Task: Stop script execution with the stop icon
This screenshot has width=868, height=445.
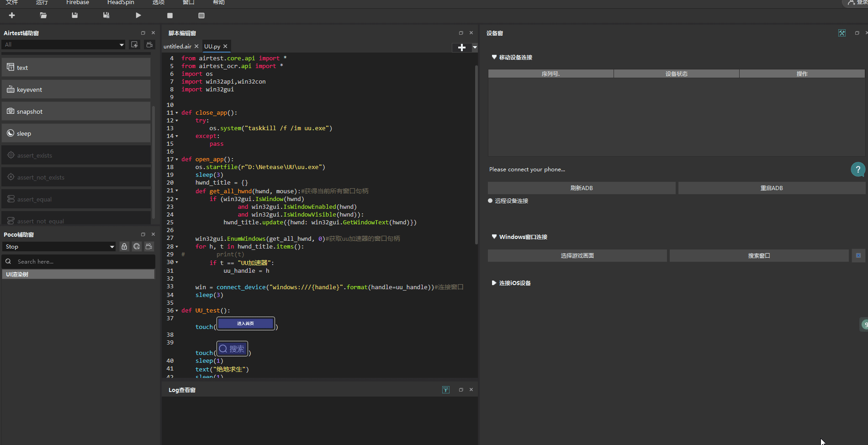Action: click(x=170, y=15)
